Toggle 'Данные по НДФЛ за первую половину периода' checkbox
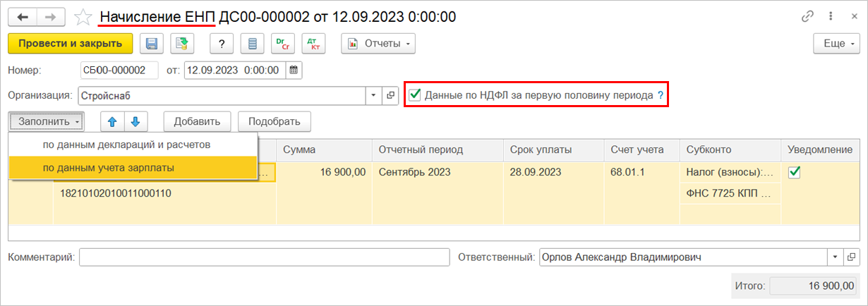Image resolution: width=868 pixels, height=306 pixels. (415, 94)
